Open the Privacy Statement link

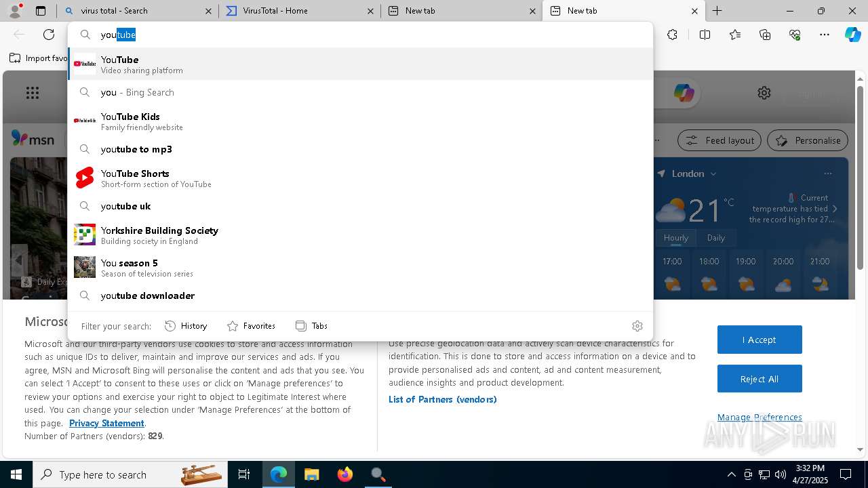106,423
